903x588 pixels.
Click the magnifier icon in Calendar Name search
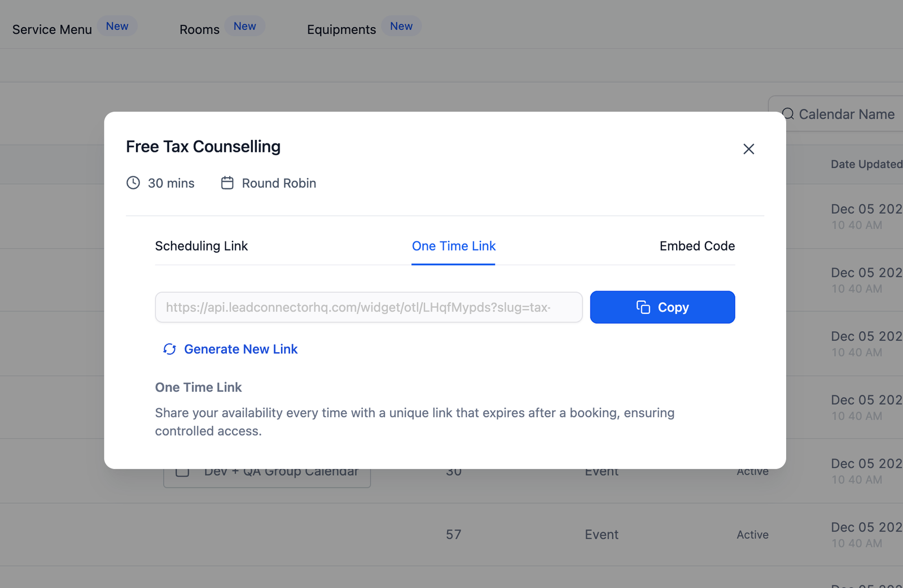click(x=788, y=114)
